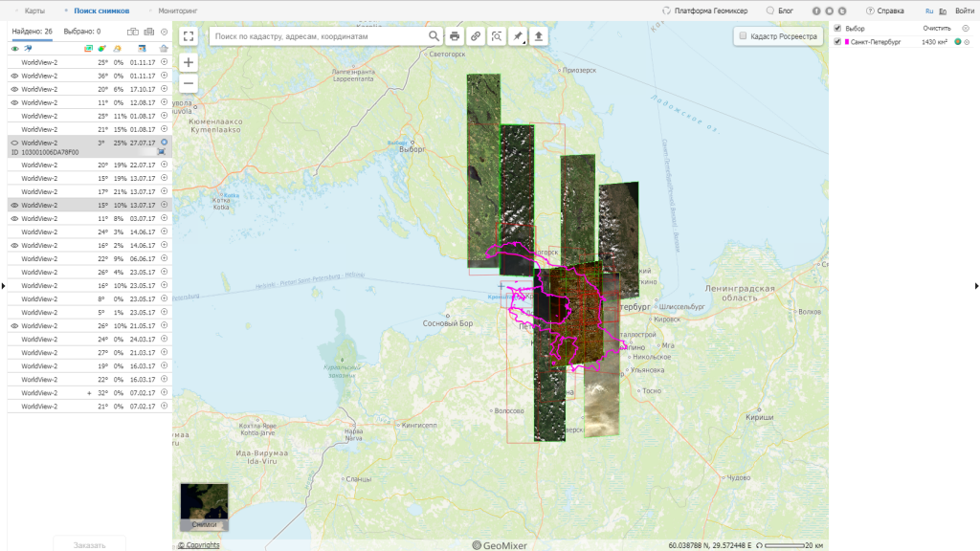This screenshot has width=980, height=551.
Task: Click the upload file icon in toolbar
Action: (x=540, y=36)
